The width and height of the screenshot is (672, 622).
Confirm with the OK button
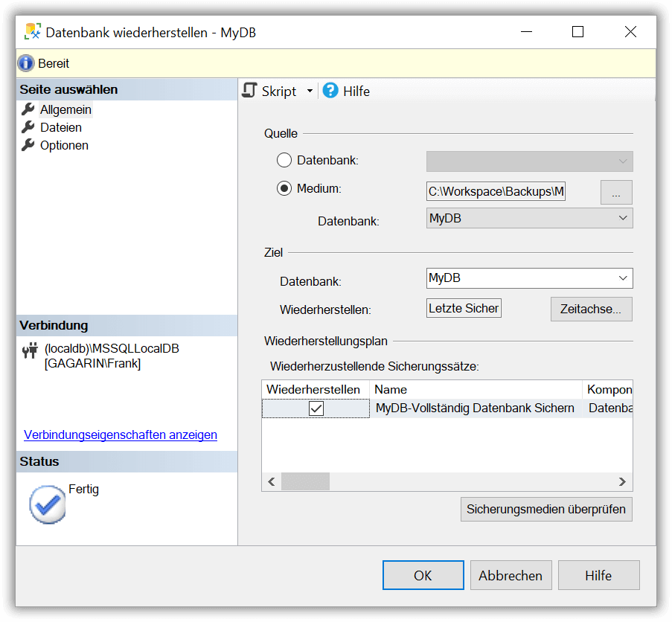[x=423, y=575]
